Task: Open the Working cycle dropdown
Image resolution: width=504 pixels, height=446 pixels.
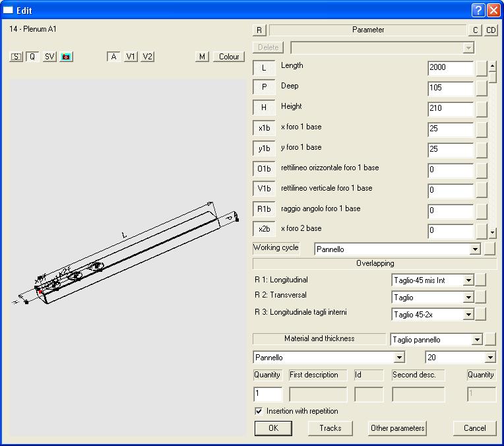Action: point(475,249)
